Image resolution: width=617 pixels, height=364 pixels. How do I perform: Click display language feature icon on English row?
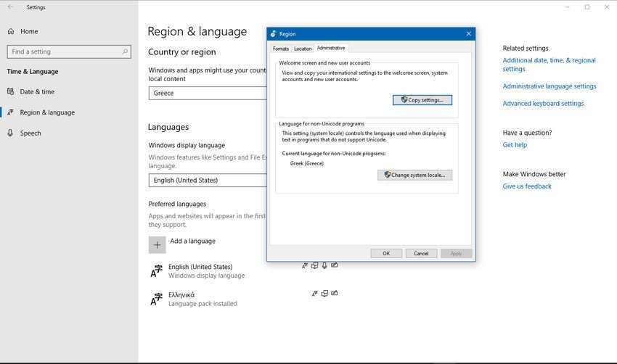coord(305,265)
